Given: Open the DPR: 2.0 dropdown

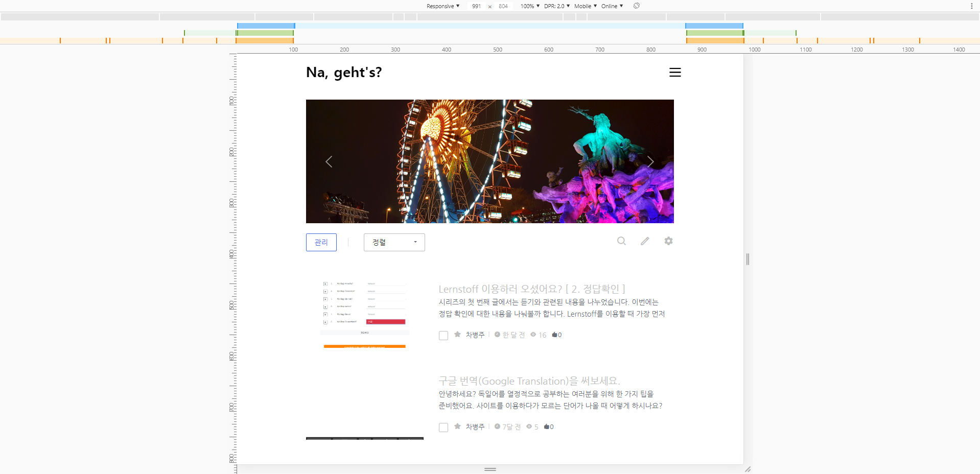Looking at the screenshot, I should [x=557, y=6].
